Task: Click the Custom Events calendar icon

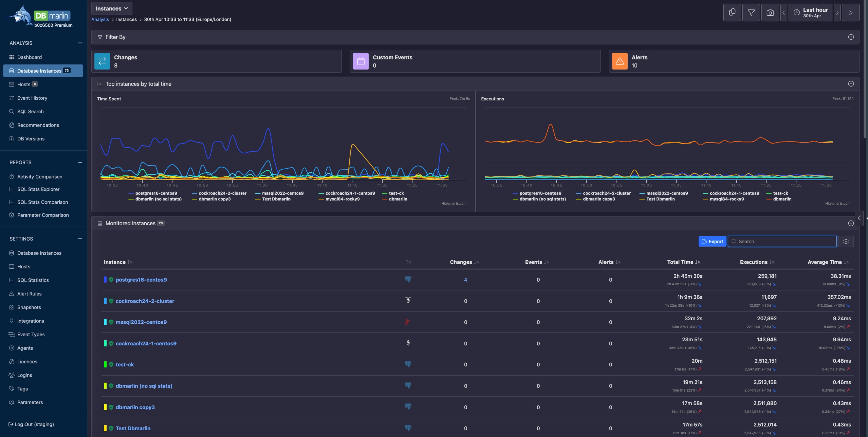Action: pyautogui.click(x=361, y=61)
